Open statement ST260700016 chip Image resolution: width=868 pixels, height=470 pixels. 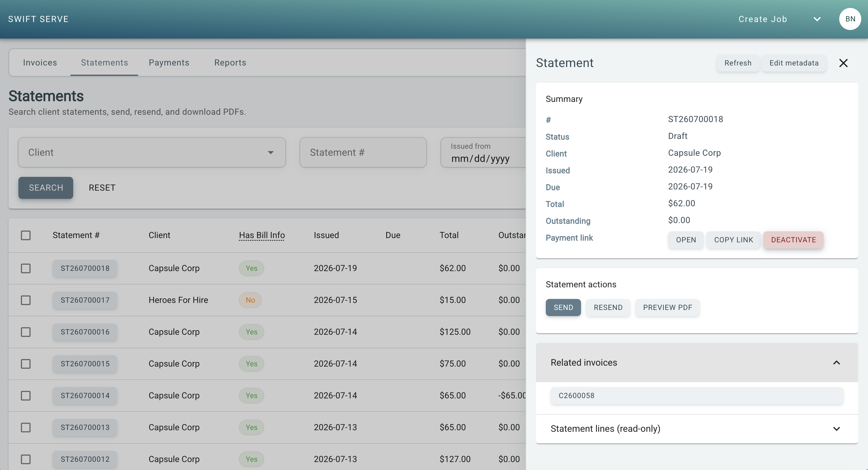(x=85, y=332)
